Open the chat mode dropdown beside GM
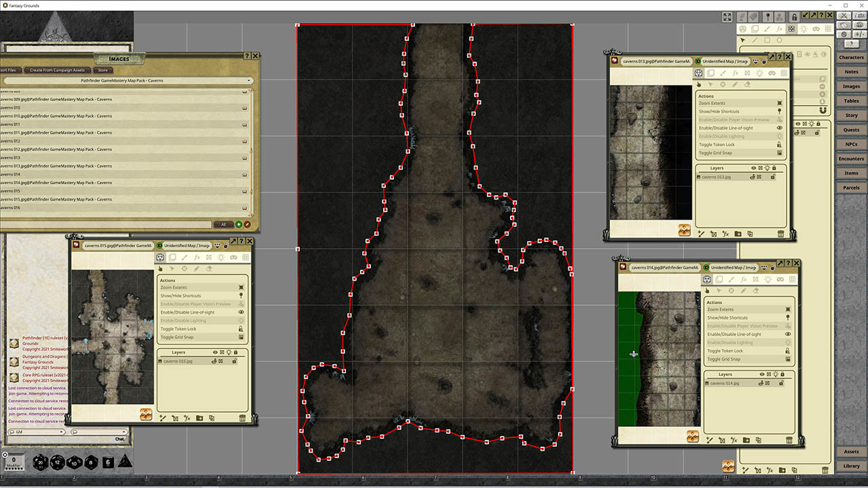This screenshot has width=868, height=488. pyautogui.click(x=98, y=431)
